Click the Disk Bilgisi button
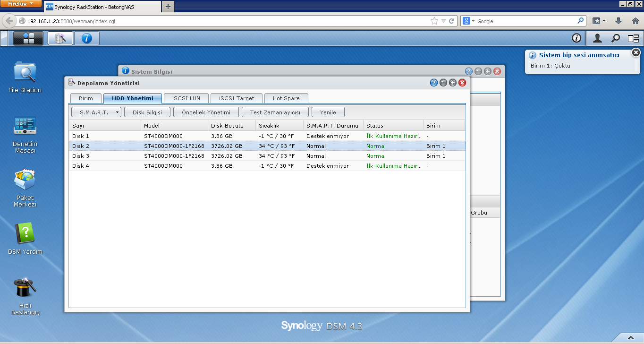The image size is (644, 344). 147,112
